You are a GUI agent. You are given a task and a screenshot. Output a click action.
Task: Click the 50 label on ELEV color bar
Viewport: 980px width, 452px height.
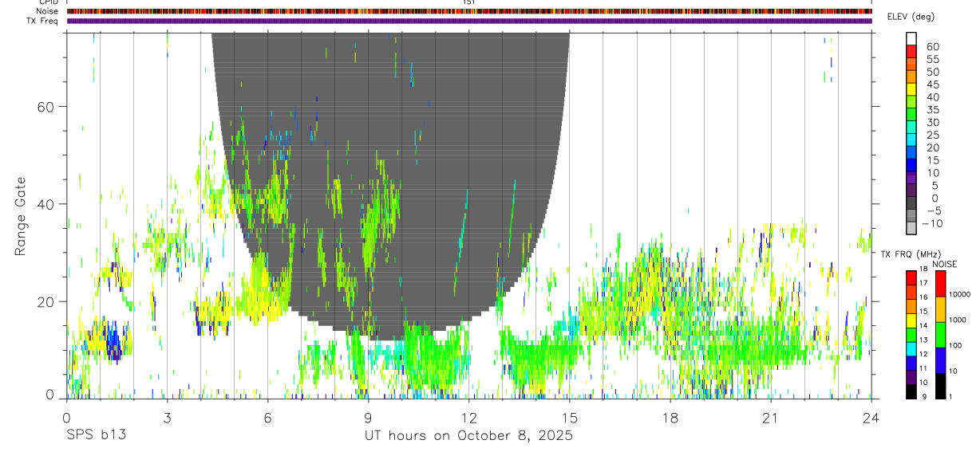coord(932,72)
